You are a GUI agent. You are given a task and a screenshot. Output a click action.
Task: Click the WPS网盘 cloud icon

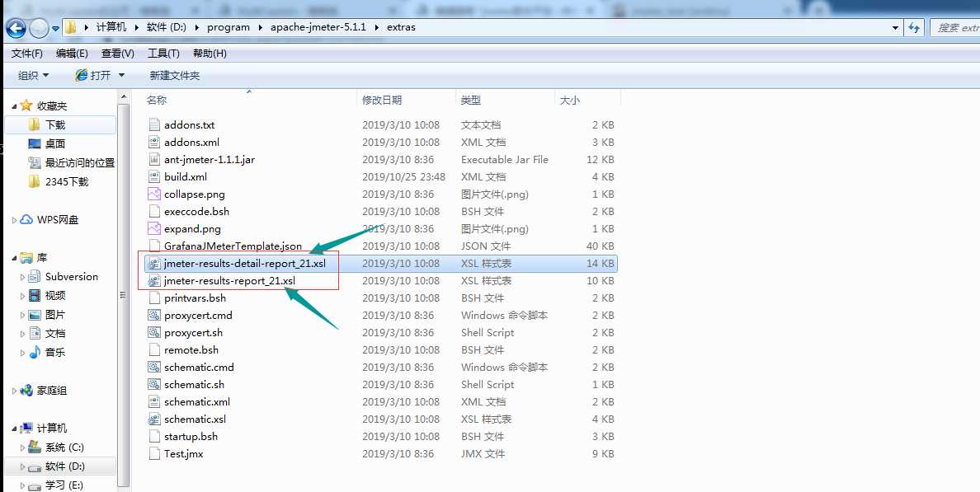(x=26, y=220)
